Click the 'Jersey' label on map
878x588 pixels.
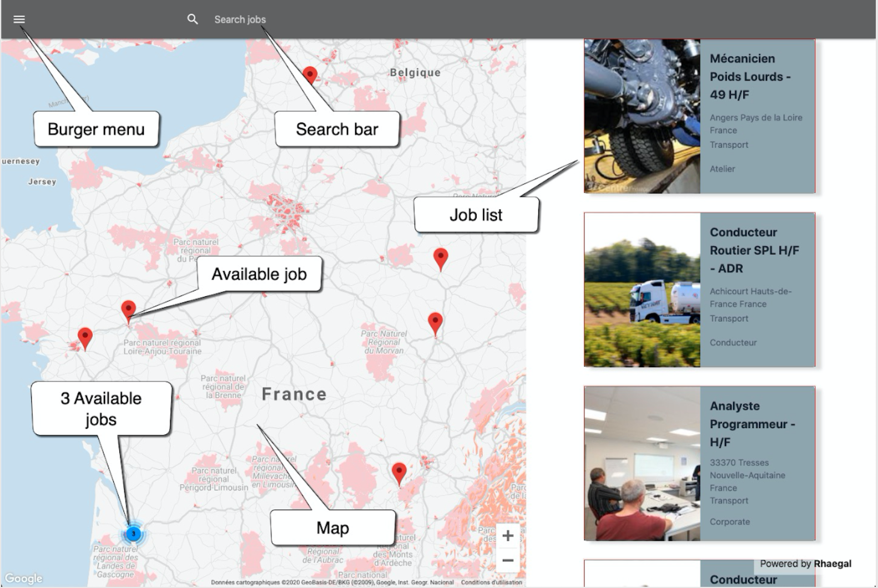pos(42,182)
